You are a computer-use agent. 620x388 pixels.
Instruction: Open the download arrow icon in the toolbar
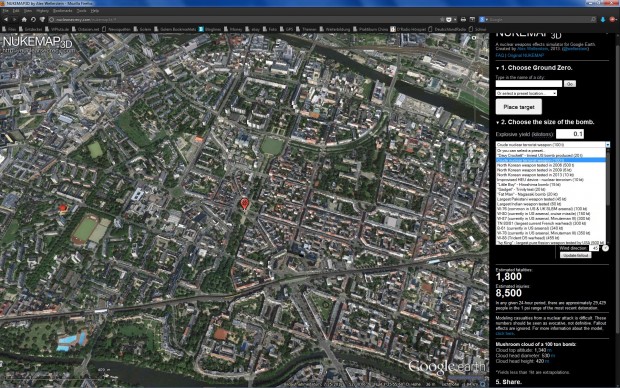pyautogui.click(x=603, y=19)
